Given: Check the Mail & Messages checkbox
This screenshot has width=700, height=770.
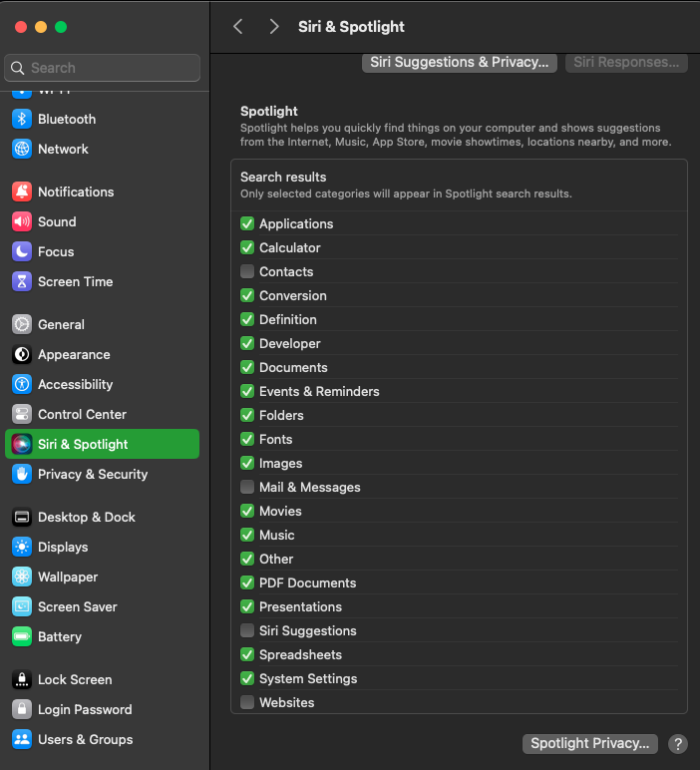Looking at the screenshot, I should click(247, 487).
